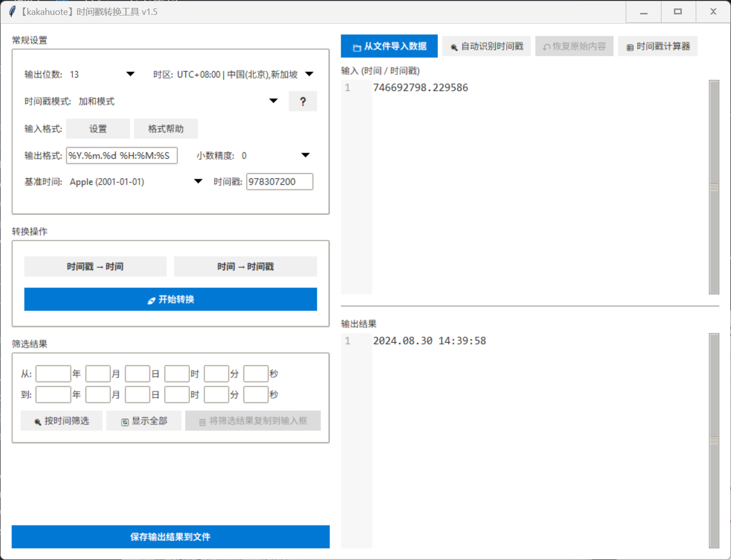Open the format help button

coord(166,129)
